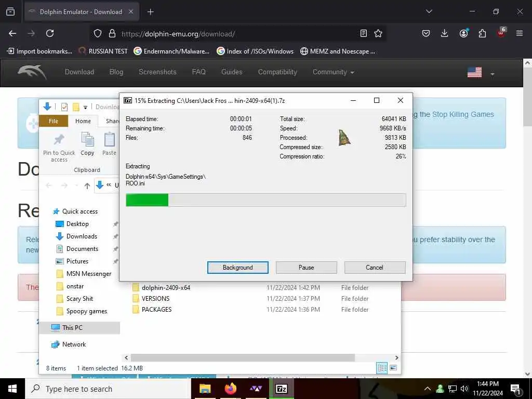532x399 pixels.
Task: Switch Explorer to details view icon
Action: [382, 367]
